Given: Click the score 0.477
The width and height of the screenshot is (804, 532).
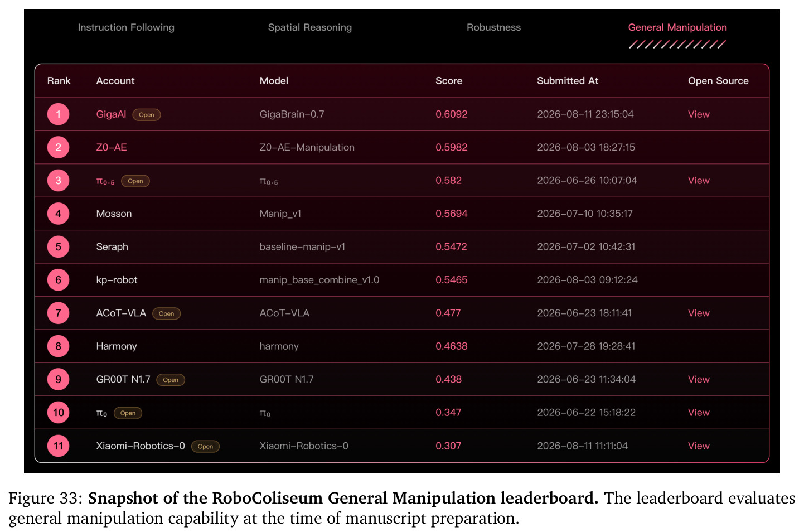Looking at the screenshot, I should pos(448,313).
